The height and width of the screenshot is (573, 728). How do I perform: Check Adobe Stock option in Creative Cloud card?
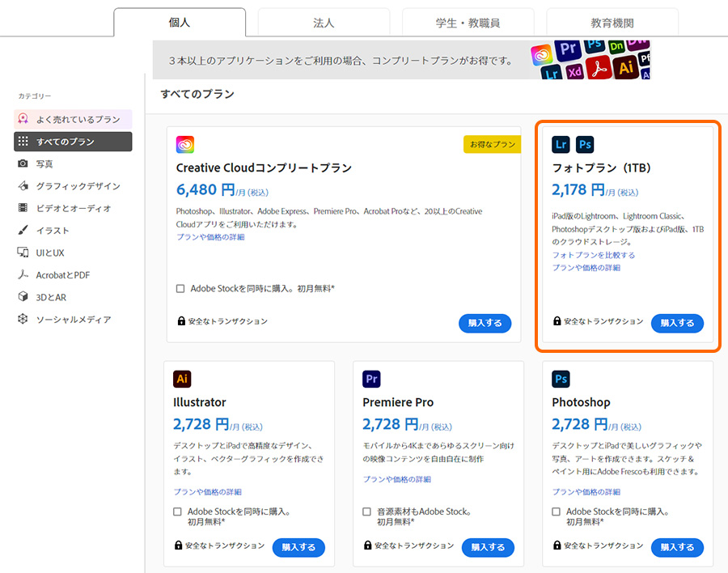click(180, 289)
